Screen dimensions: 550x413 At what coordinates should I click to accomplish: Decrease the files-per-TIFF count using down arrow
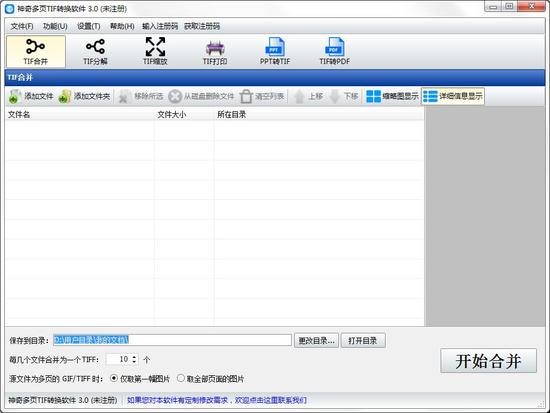(x=134, y=361)
